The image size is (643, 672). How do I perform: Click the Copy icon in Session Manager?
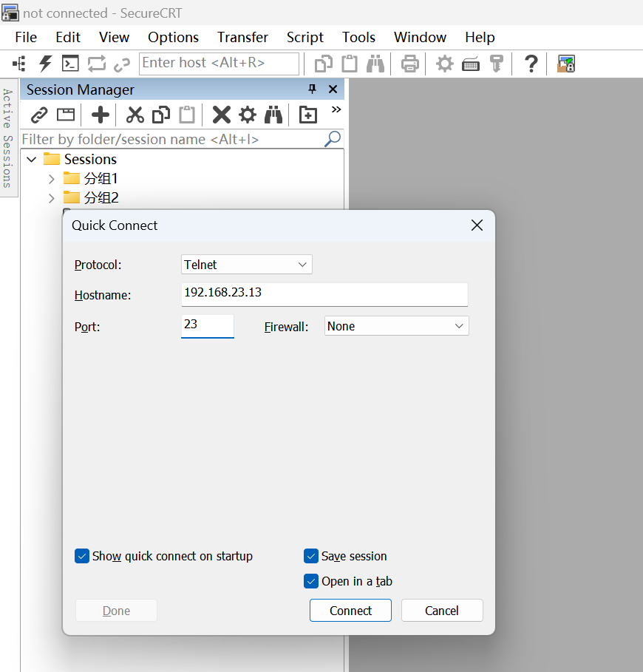click(161, 115)
